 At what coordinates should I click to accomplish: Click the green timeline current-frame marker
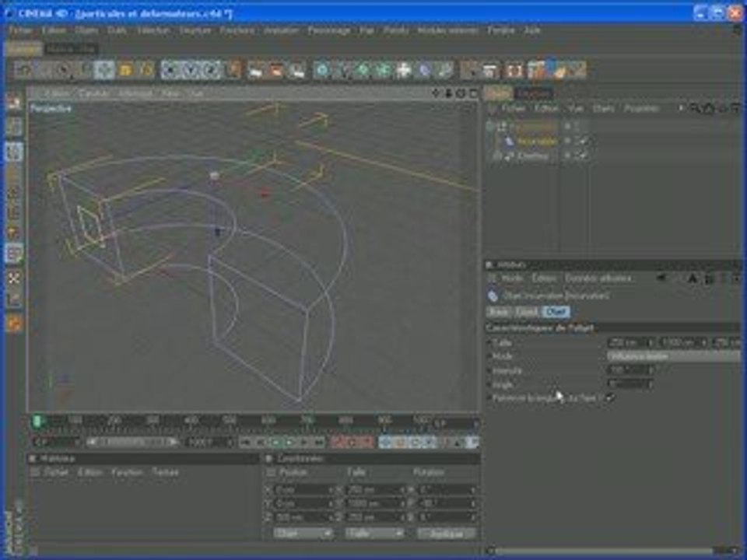pos(37,421)
